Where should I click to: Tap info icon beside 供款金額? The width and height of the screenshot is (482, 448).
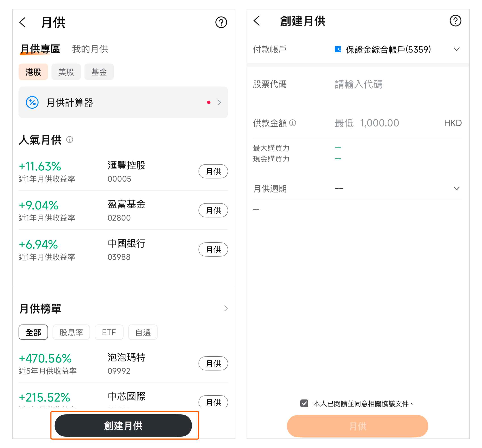click(x=293, y=123)
